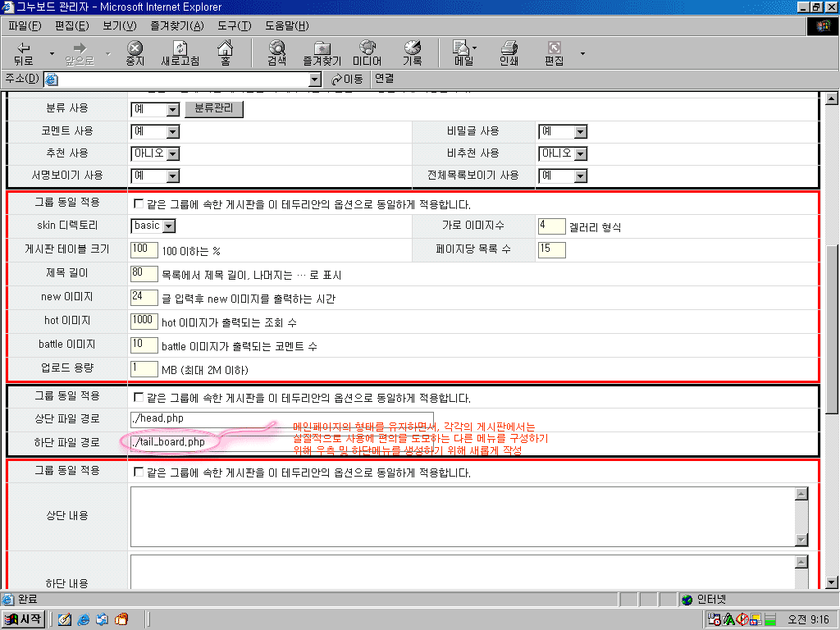
Task: Click the 분류관리 button
Action: 214,109
